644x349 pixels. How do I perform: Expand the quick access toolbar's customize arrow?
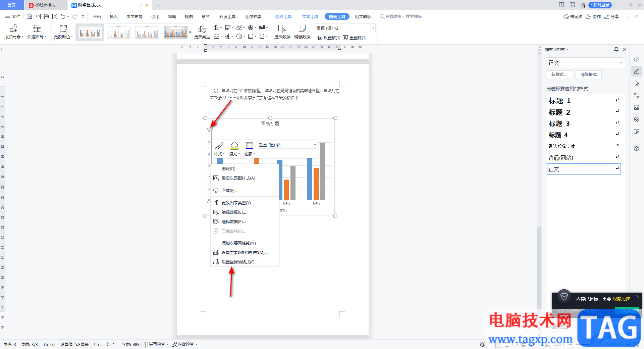tap(83, 16)
